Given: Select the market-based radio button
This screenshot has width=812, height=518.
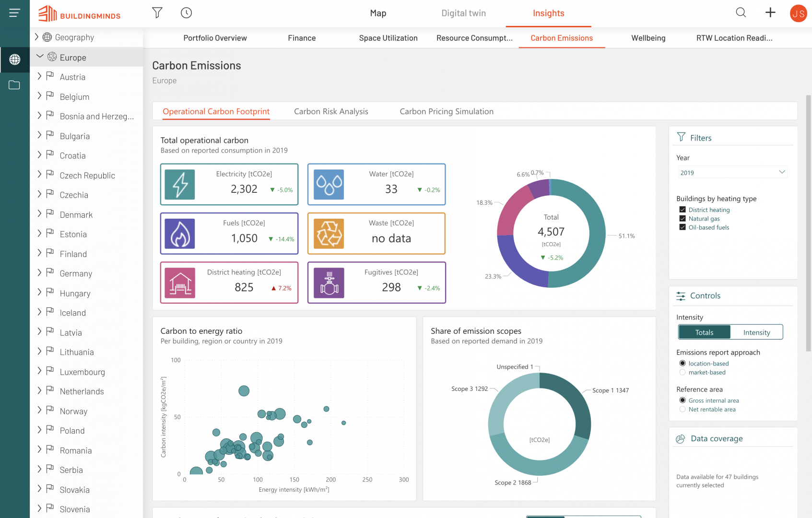Looking at the screenshot, I should tap(683, 372).
